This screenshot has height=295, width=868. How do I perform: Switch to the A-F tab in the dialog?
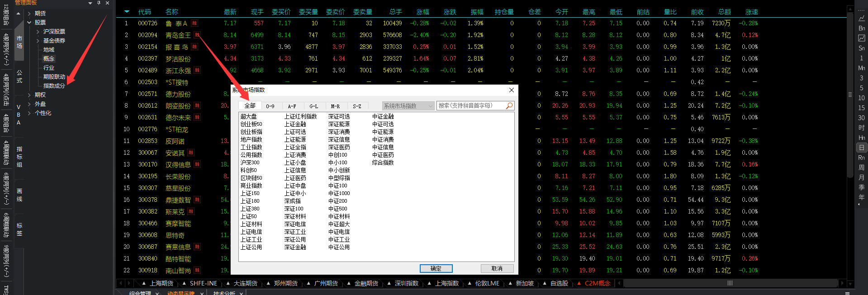click(292, 106)
